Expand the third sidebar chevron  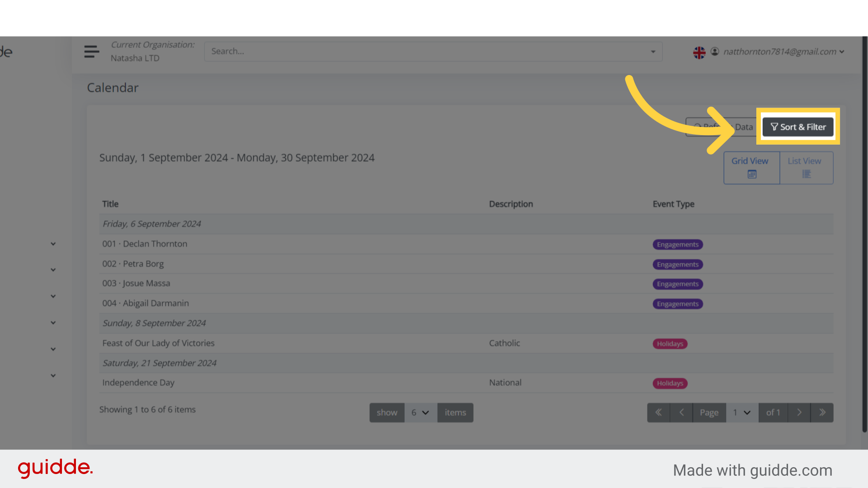click(53, 296)
